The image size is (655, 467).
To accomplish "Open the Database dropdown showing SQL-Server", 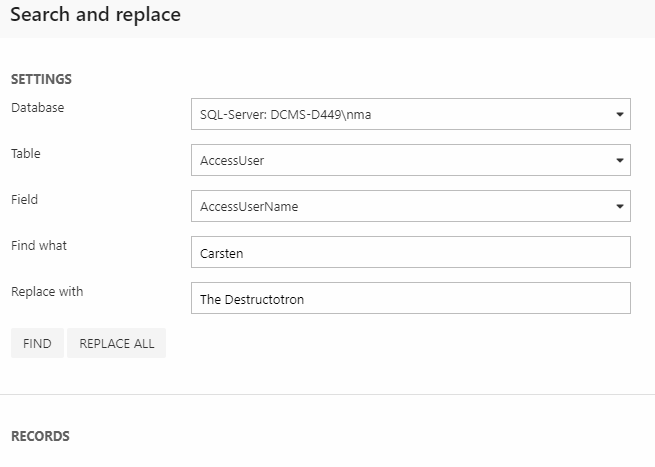I will pos(400,114).
